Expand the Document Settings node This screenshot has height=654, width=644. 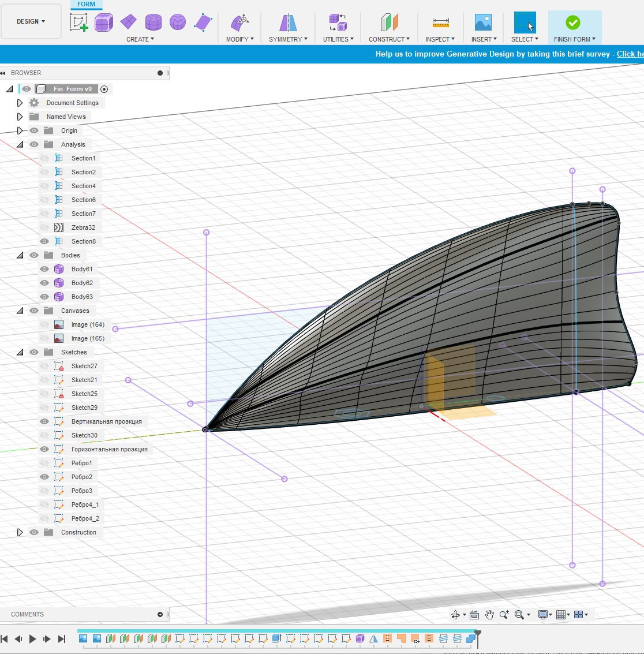[20, 103]
